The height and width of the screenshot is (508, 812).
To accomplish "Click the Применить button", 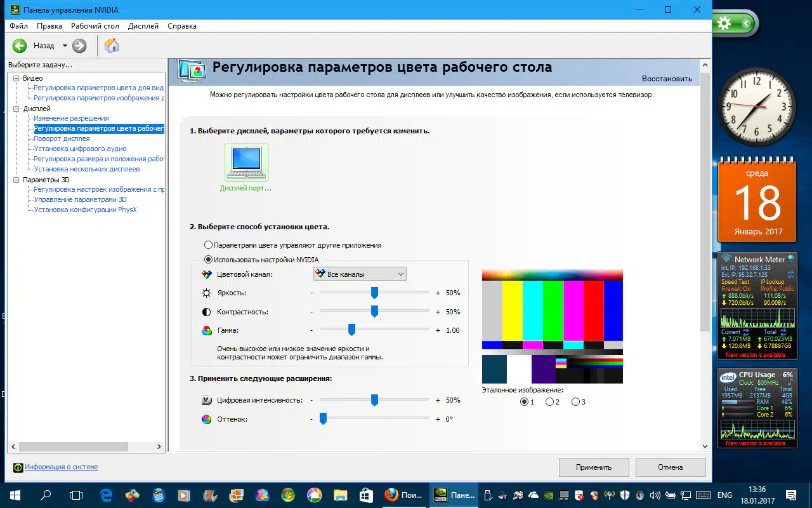I will click(594, 467).
